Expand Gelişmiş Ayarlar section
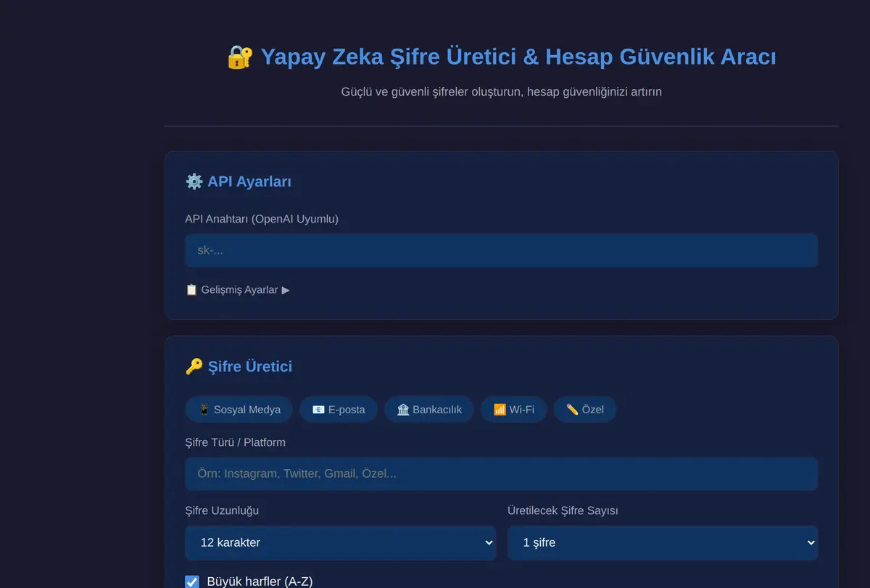This screenshot has width=870, height=588. click(x=238, y=289)
